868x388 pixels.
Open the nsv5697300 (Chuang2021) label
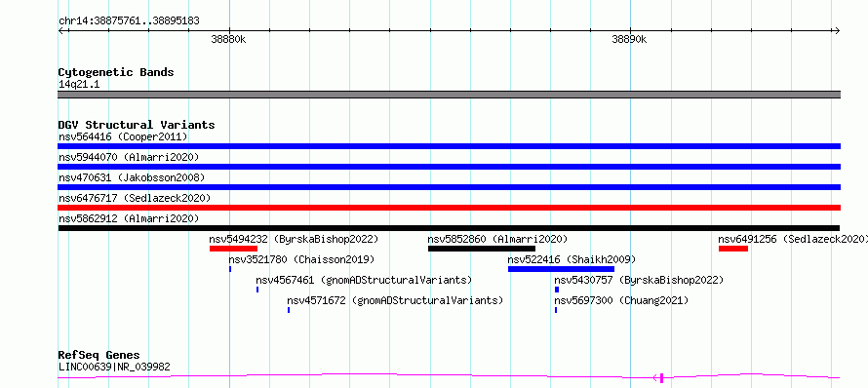(621, 300)
